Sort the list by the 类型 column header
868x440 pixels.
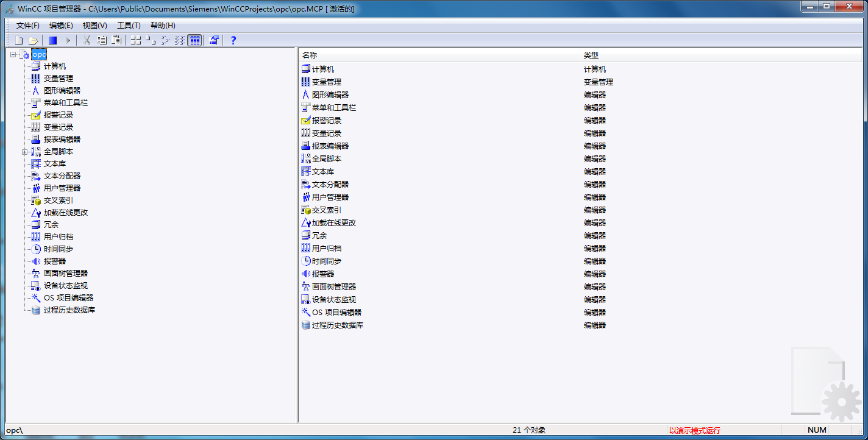(722, 55)
